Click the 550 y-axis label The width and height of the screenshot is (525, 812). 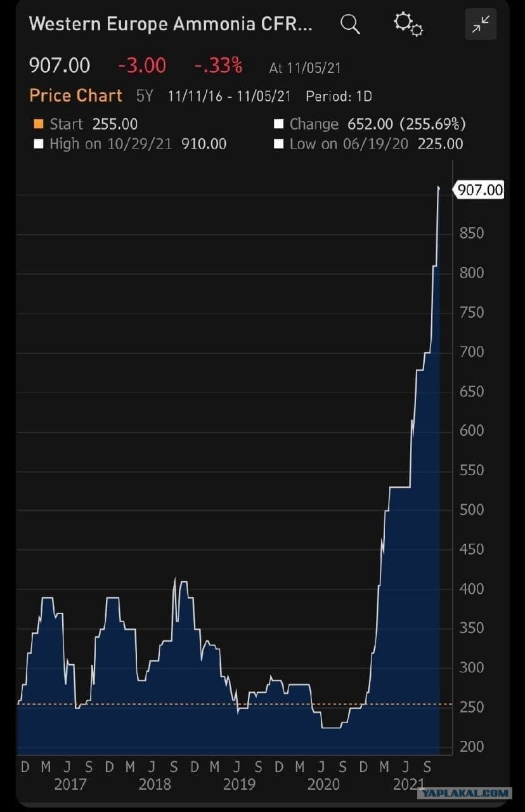click(x=471, y=470)
